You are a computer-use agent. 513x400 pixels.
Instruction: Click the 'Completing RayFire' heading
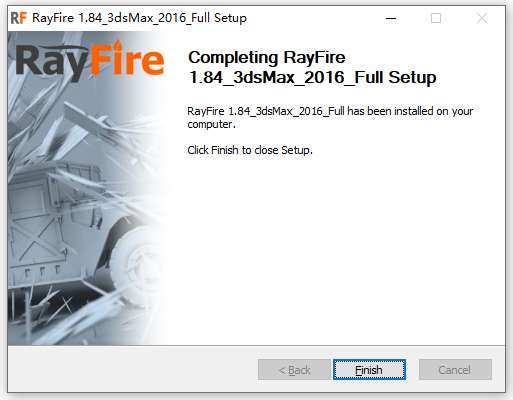[x=267, y=57]
